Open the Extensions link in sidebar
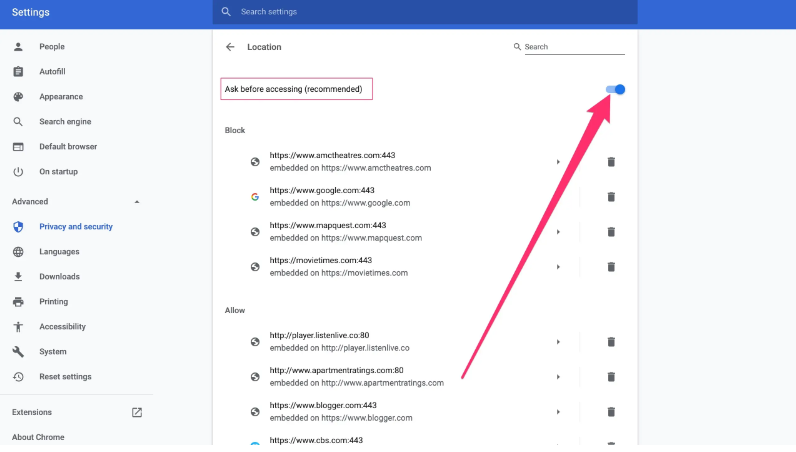 (32, 412)
